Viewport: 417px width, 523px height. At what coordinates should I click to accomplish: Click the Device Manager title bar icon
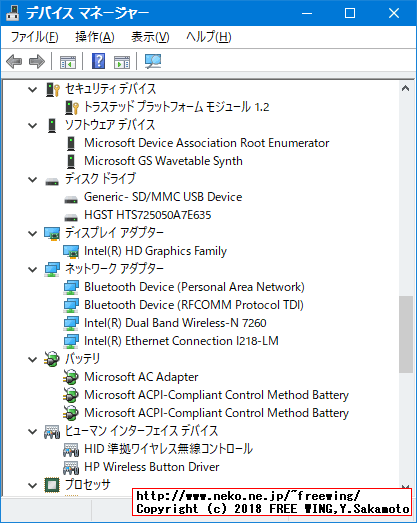click(x=13, y=13)
